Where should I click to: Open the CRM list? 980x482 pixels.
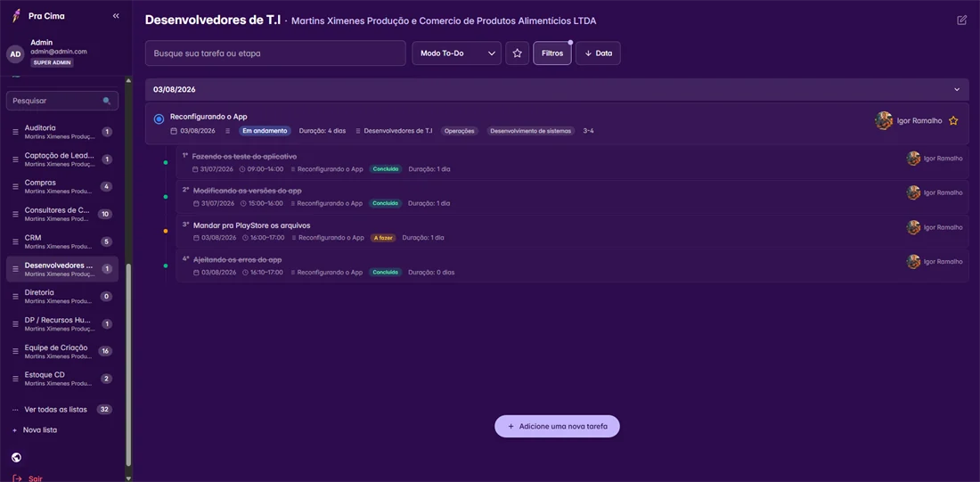coord(61,242)
